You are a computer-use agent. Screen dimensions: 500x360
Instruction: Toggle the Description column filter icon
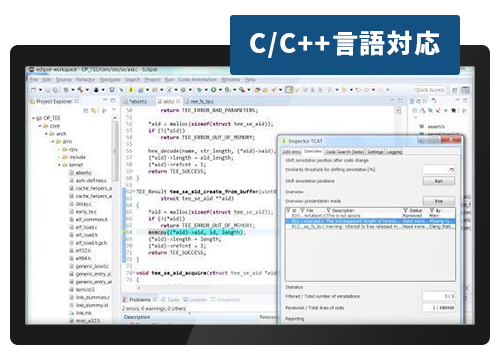click(328, 210)
